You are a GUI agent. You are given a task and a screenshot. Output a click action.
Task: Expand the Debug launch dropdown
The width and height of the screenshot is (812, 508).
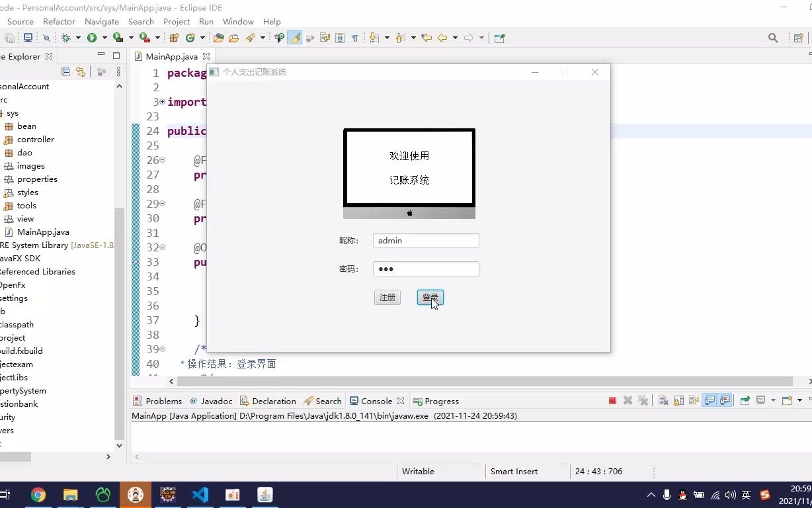[78, 38]
